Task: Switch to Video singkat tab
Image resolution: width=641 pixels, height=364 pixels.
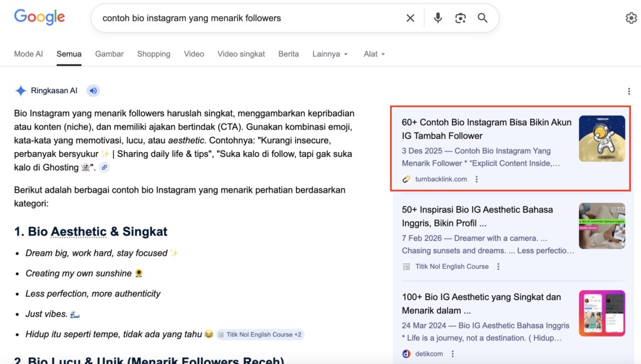Action: (241, 54)
